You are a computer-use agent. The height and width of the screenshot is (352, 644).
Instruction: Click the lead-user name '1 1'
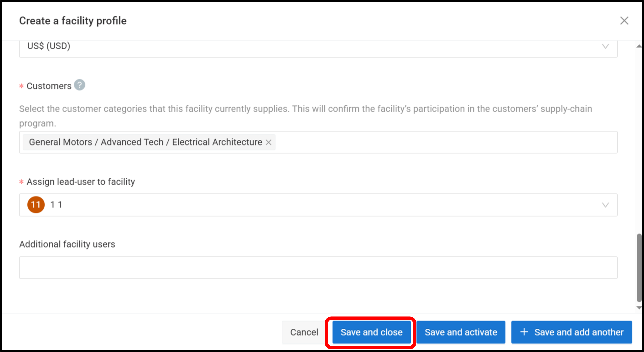(56, 205)
